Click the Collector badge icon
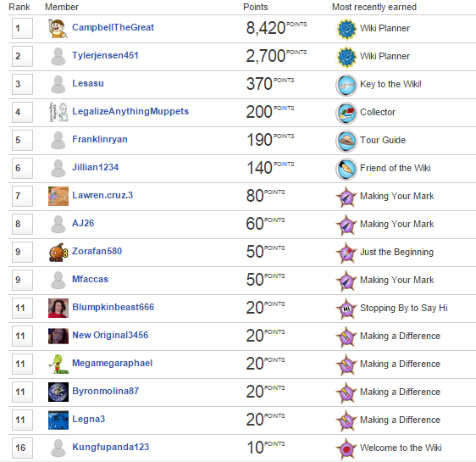Image resolution: width=476 pixels, height=462 pixels. [346, 113]
